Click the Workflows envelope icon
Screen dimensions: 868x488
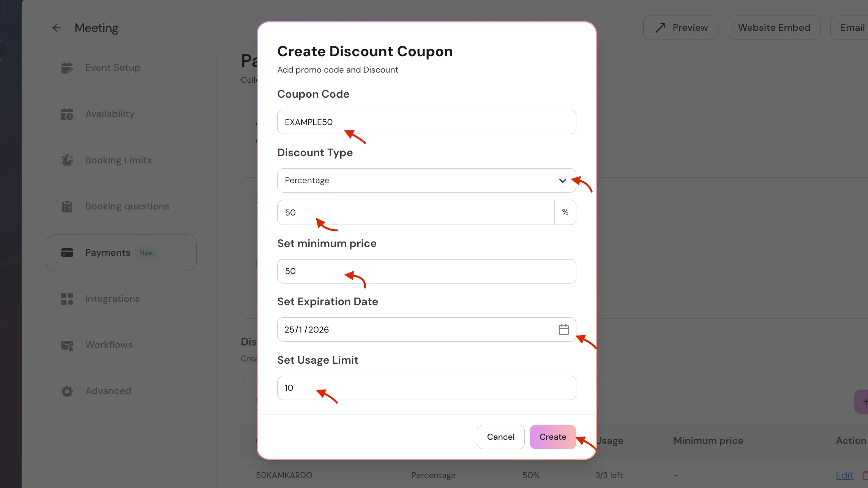pyautogui.click(x=67, y=345)
